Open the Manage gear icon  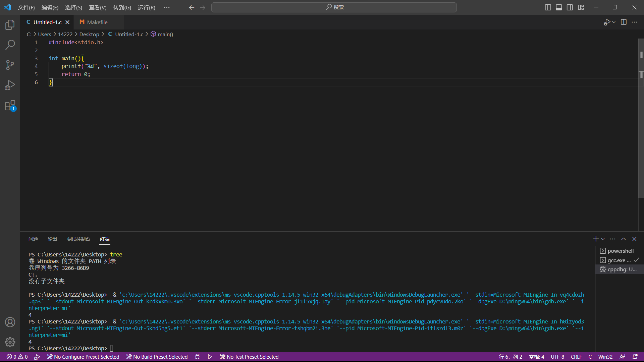pyautogui.click(x=10, y=342)
